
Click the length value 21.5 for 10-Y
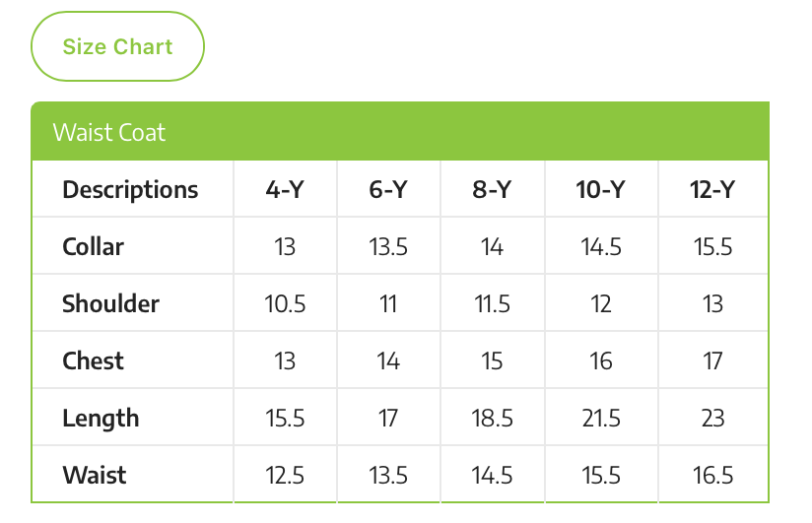[601, 418]
